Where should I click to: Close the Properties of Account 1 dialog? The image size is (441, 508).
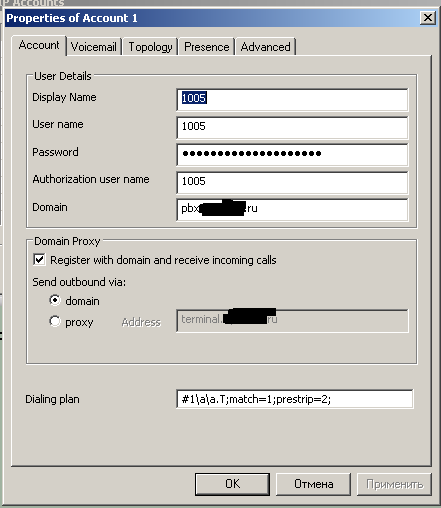coord(428,17)
